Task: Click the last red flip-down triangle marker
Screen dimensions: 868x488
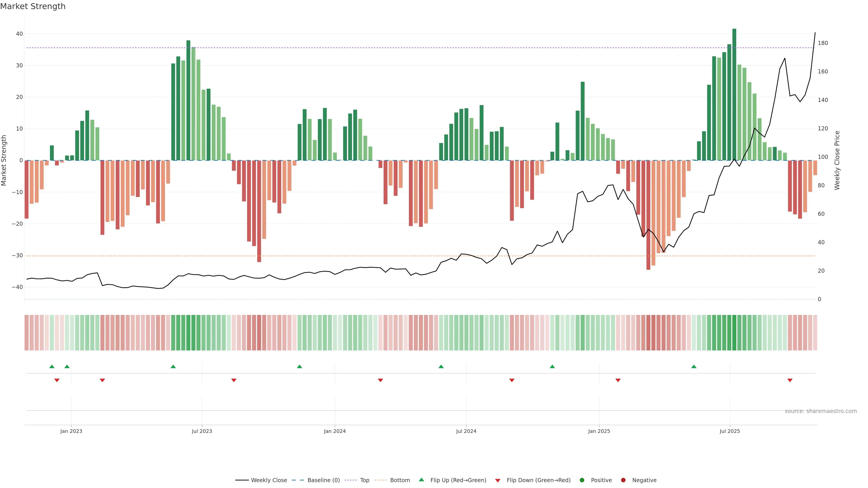Action: [x=790, y=380]
